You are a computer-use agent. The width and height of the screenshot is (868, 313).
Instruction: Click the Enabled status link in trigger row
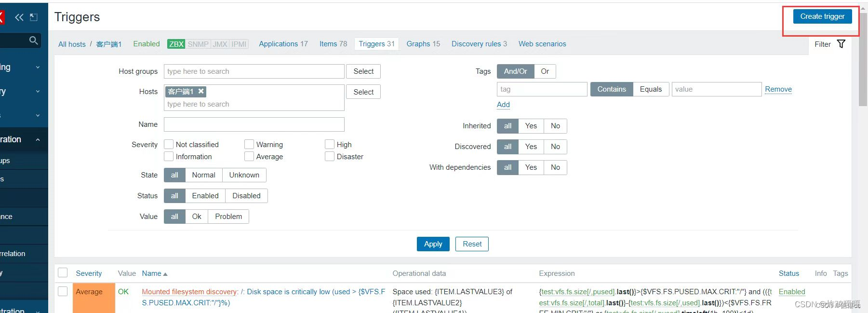tap(792, 292)
